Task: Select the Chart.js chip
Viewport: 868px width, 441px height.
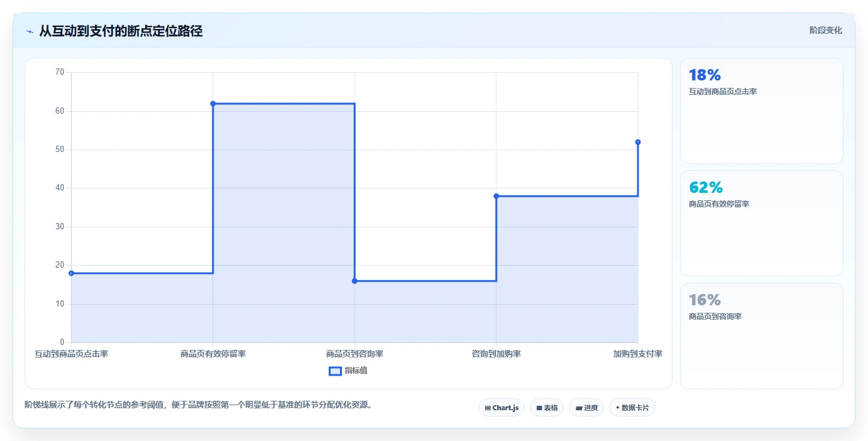Action: [x=502, y=408]
